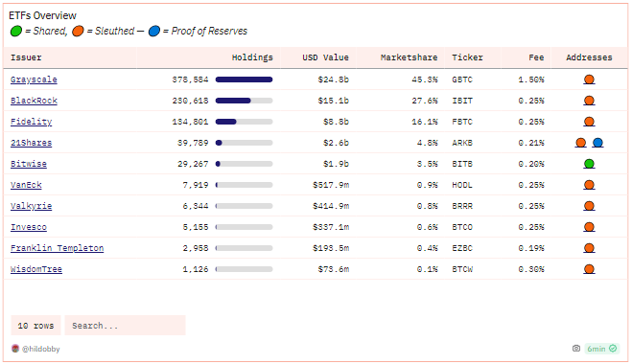This screenshot has height=364, width=632.
Task: Click the 10 rows button
Action: coord(35,326)
